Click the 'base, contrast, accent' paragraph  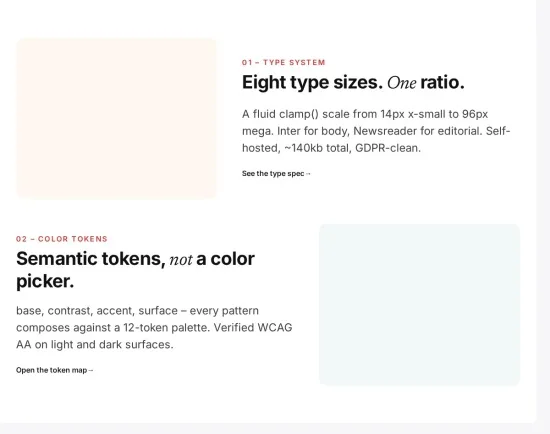[x=154, y=327]
